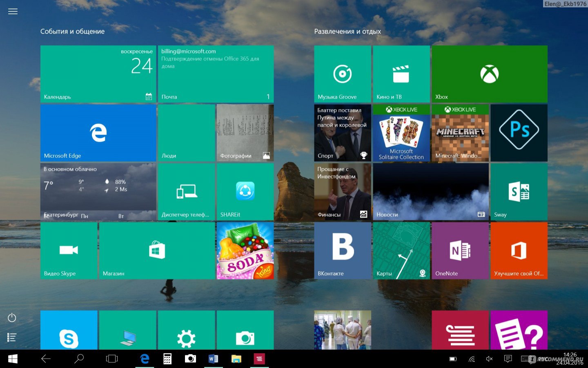
Task: Open the Фотографии tile
Action: pos(245,132)
